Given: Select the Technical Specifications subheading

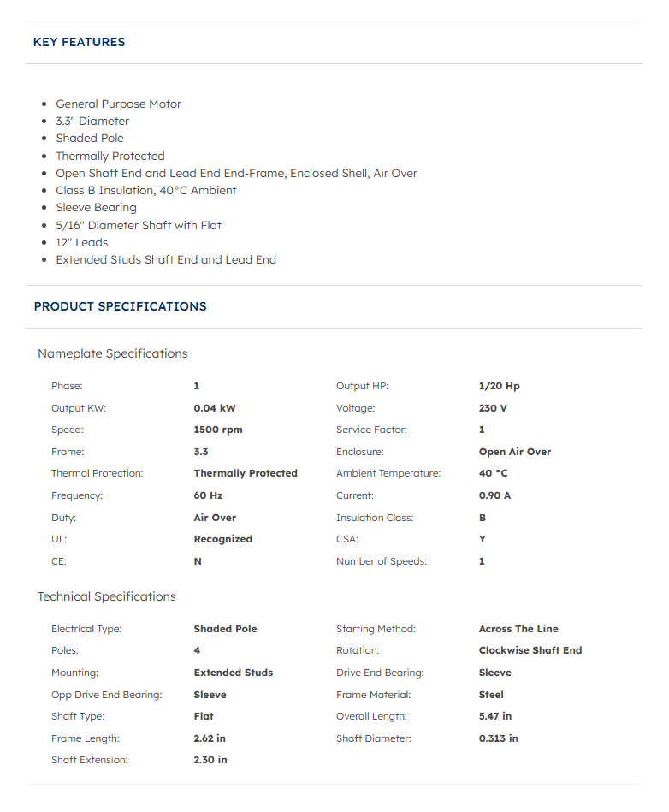Looking at the screenshot, I should point(107,596).
